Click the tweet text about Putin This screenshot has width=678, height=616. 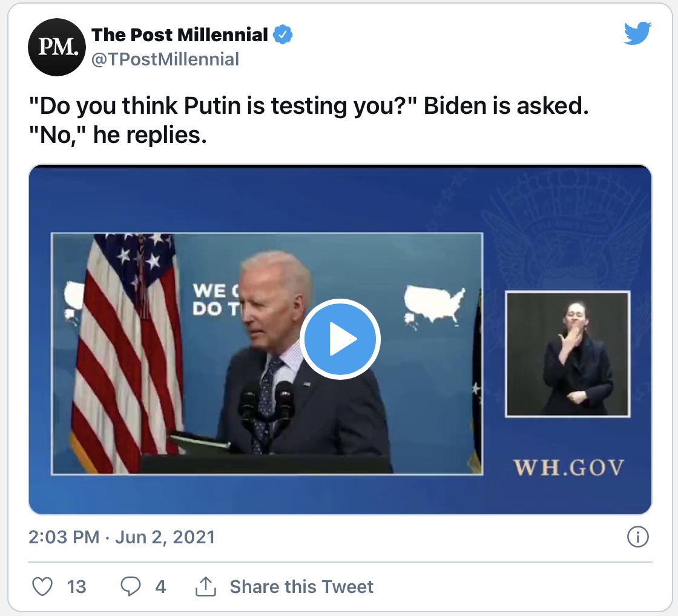pos(309,121)
